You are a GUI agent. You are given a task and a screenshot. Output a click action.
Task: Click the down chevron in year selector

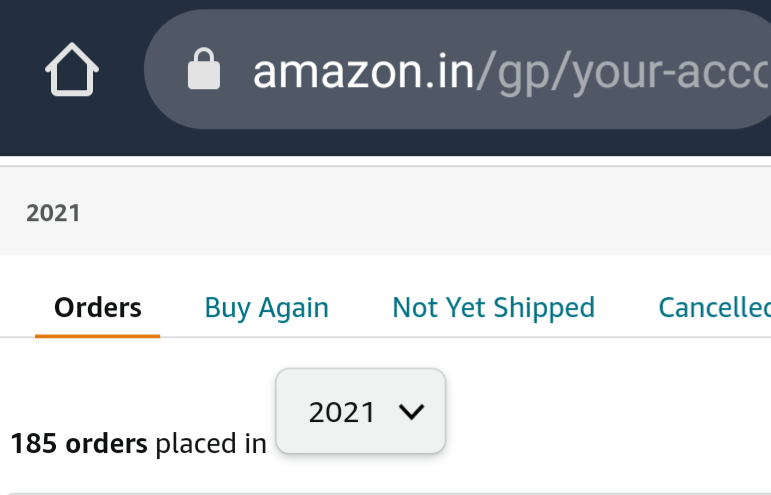pos(411,412)
